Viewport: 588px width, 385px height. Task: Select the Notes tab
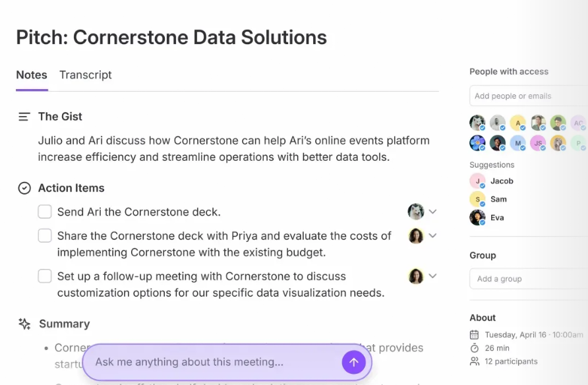coord(31,74)
